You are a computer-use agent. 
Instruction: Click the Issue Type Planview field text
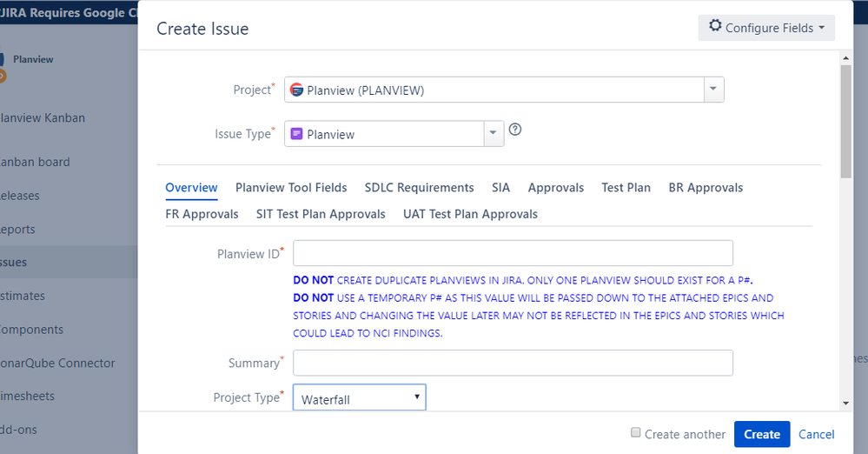(x=330, y=135)
